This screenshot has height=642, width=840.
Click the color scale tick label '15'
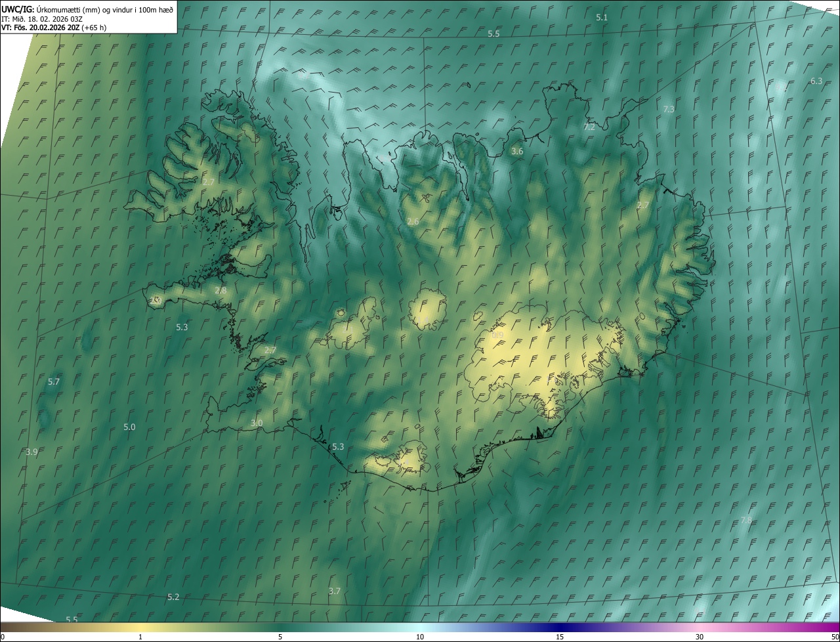pos(560,637)
